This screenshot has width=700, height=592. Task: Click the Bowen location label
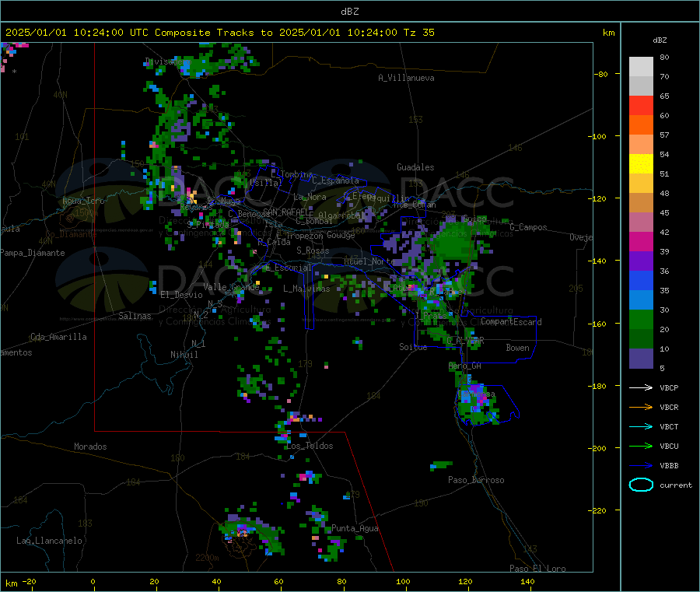pos(517,348)
